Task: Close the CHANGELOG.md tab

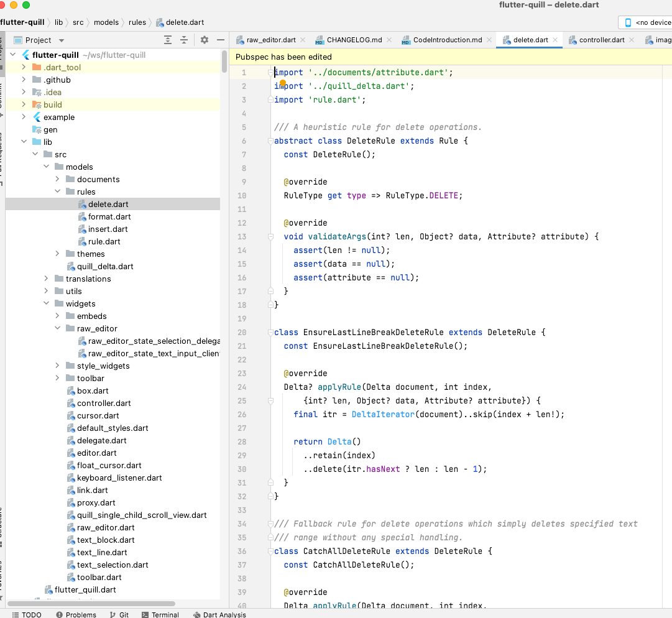Action: click(389, 40)
